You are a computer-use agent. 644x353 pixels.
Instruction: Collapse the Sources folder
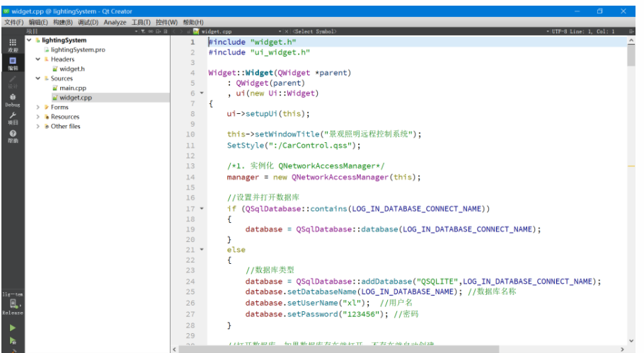[38, 78]
